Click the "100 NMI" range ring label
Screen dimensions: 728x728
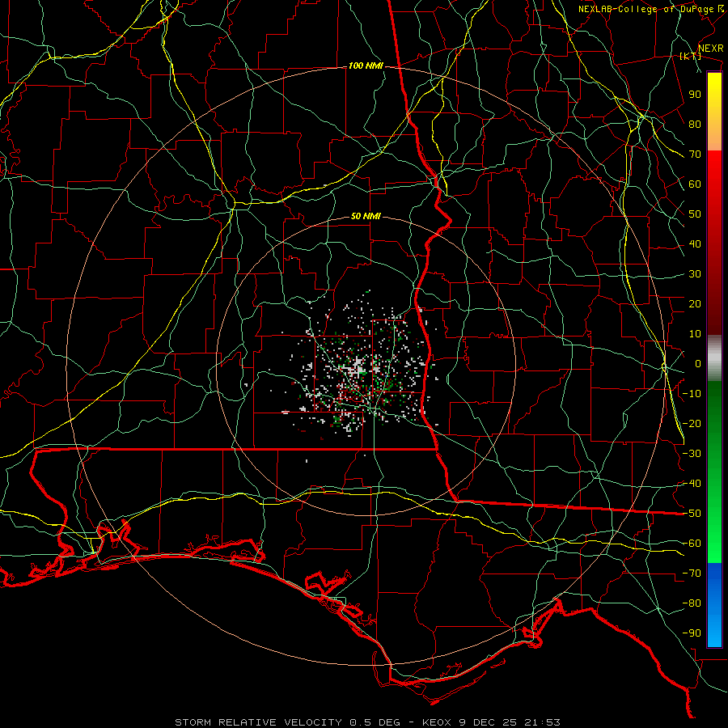tap(366, 66)
